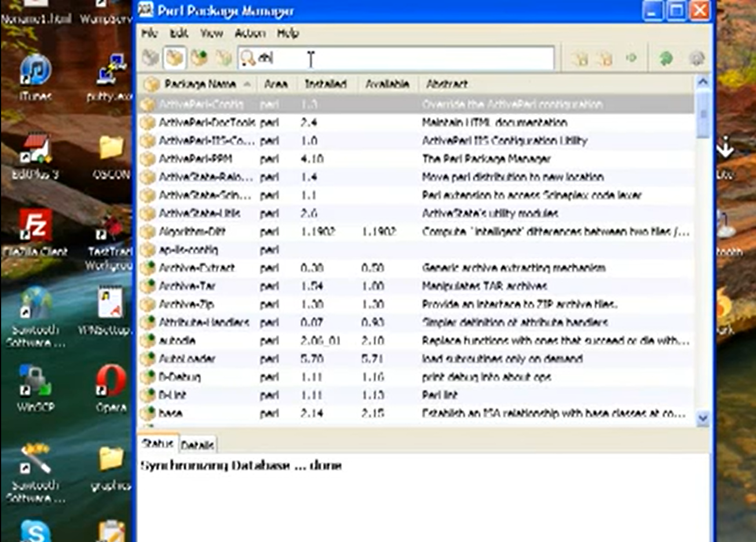Click the package list vertical scrollbar thumb
This screenshot has width=756, height=542.
703,114
